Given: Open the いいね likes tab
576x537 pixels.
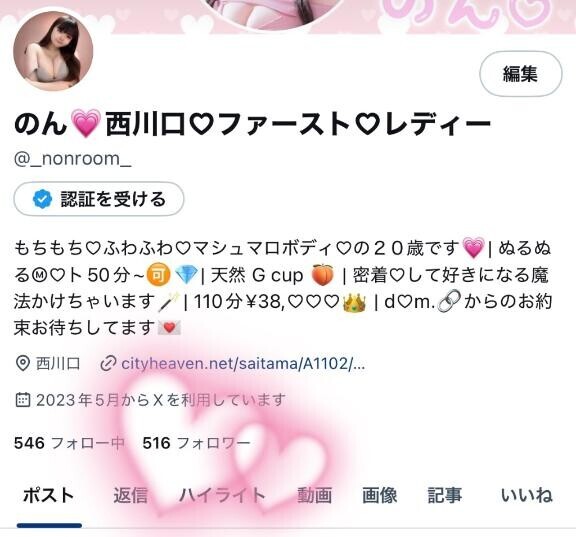Looking at the screenshot, I should point(527,495).
